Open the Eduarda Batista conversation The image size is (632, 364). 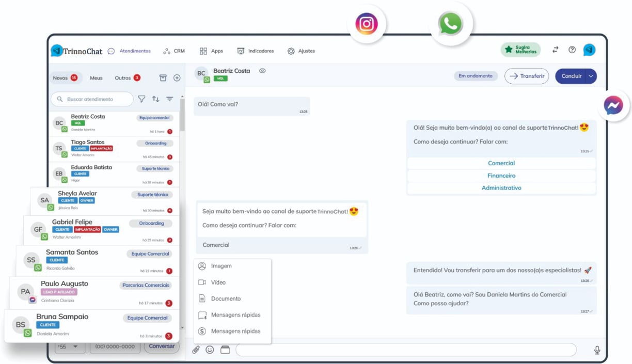113,175
